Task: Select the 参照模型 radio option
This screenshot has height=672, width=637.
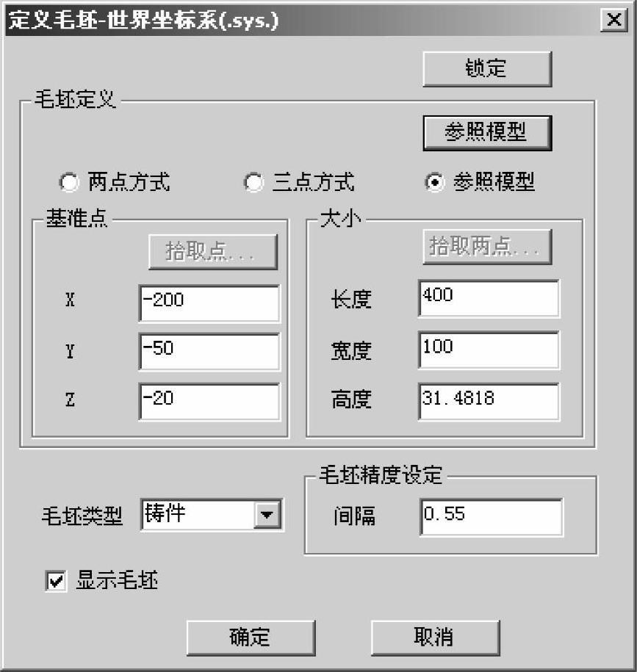Action: pyautogui.click(x=435, y=182)
